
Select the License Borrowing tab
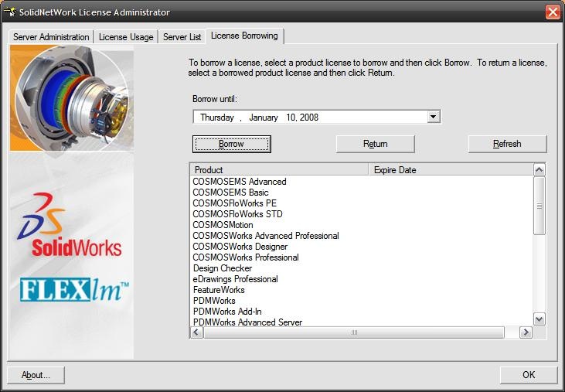point(244,36)
